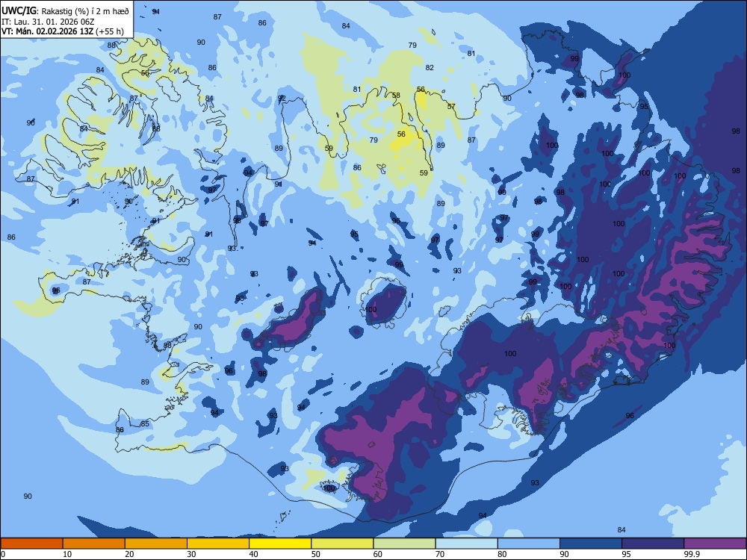Click the very light blue 70–80 legend swatch
747x560 pixels.
tap(466, 544)
